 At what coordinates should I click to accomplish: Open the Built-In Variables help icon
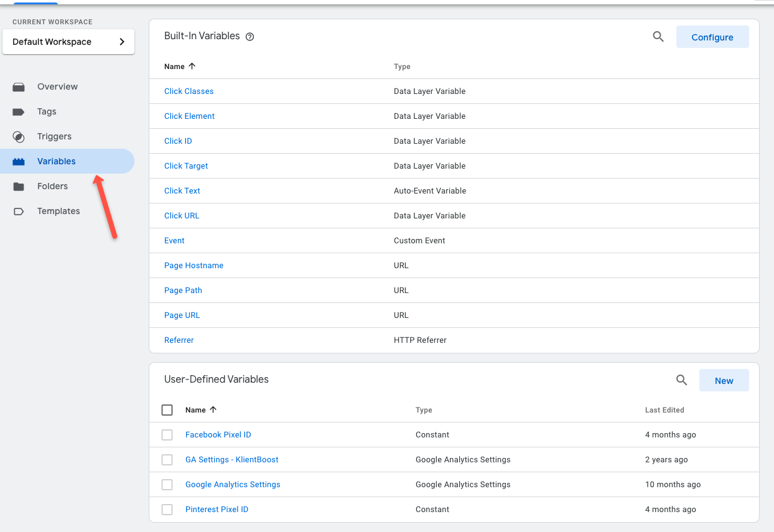pyautogui.click(x=250, y=37)
